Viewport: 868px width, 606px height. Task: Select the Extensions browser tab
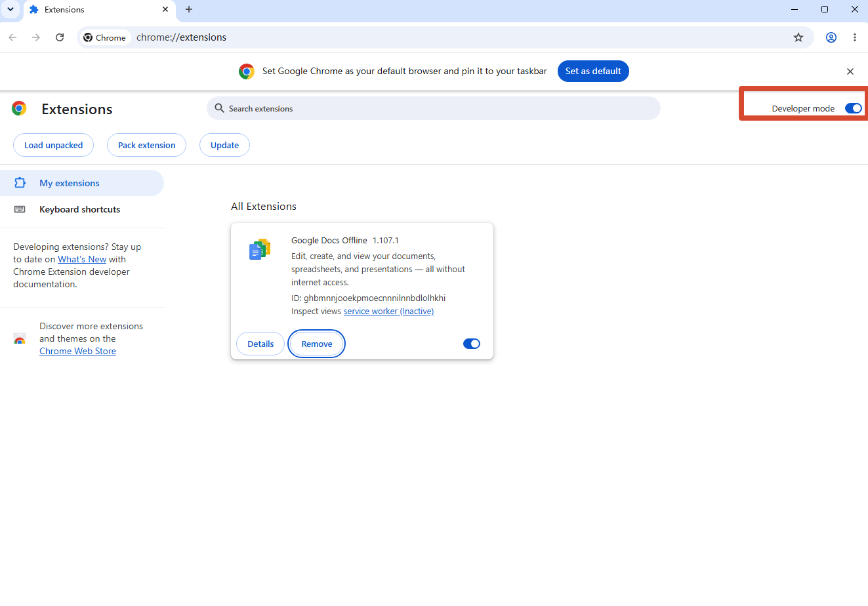[x=98, y=10]
